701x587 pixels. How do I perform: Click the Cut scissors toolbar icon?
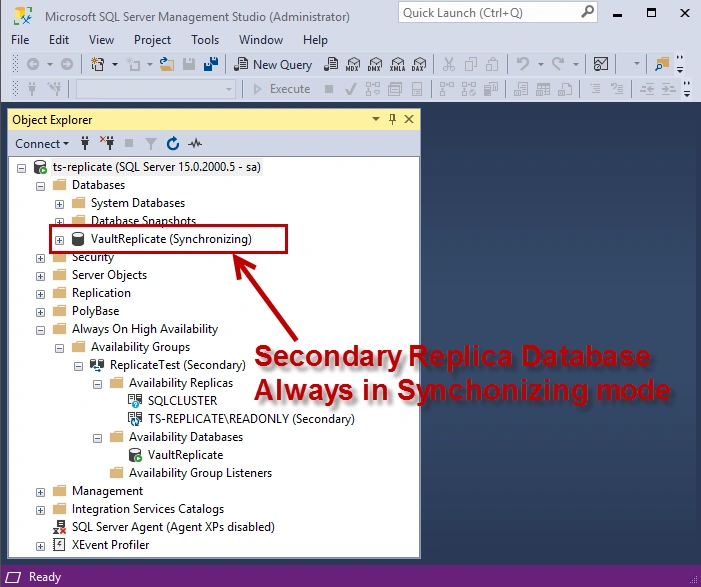coord(448,64)
